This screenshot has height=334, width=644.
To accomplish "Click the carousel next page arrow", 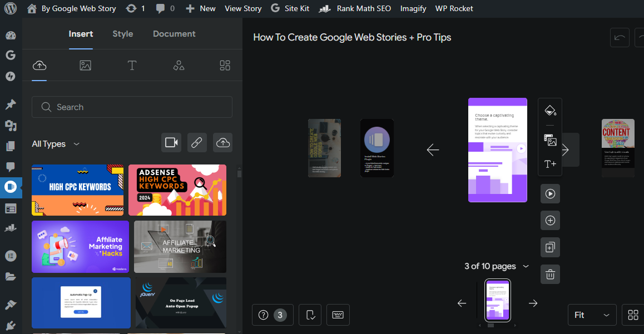I will tap(533, 303).
